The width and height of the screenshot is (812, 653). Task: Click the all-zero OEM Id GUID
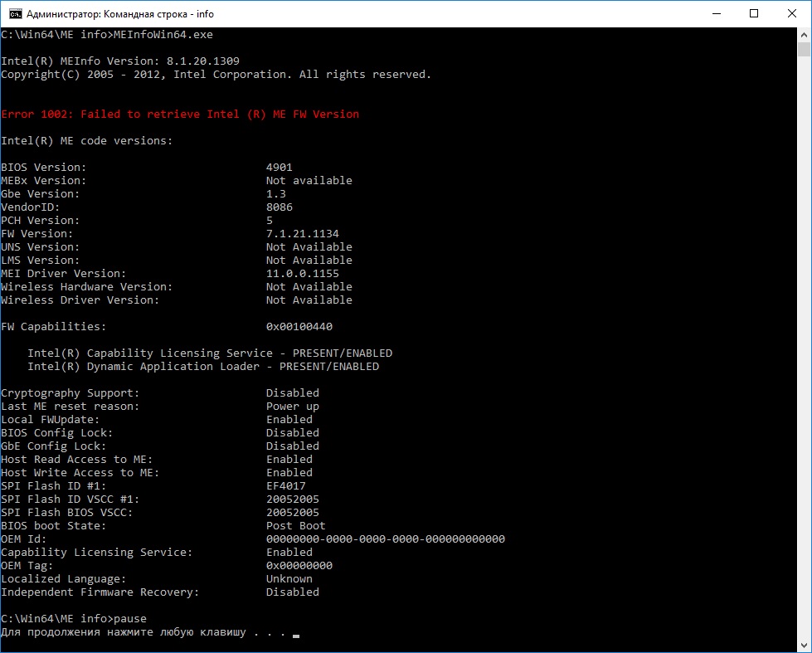pyautogui.click(x=386, y=539)
